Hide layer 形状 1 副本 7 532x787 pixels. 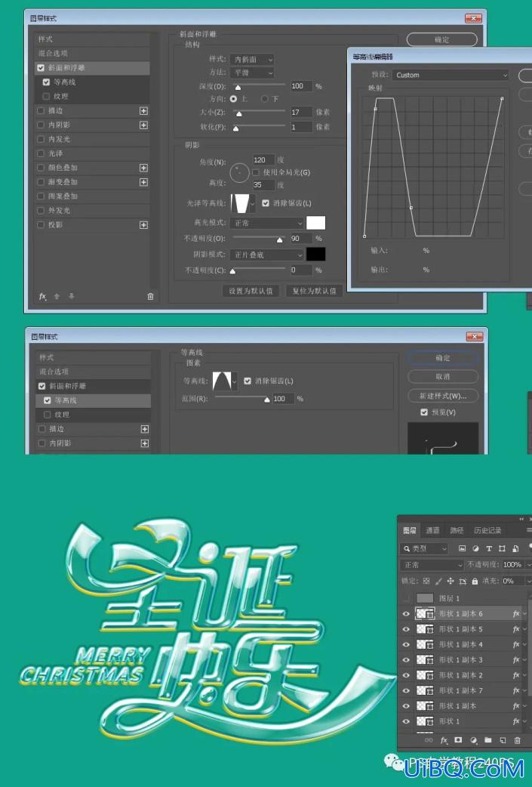coord(406,690)
